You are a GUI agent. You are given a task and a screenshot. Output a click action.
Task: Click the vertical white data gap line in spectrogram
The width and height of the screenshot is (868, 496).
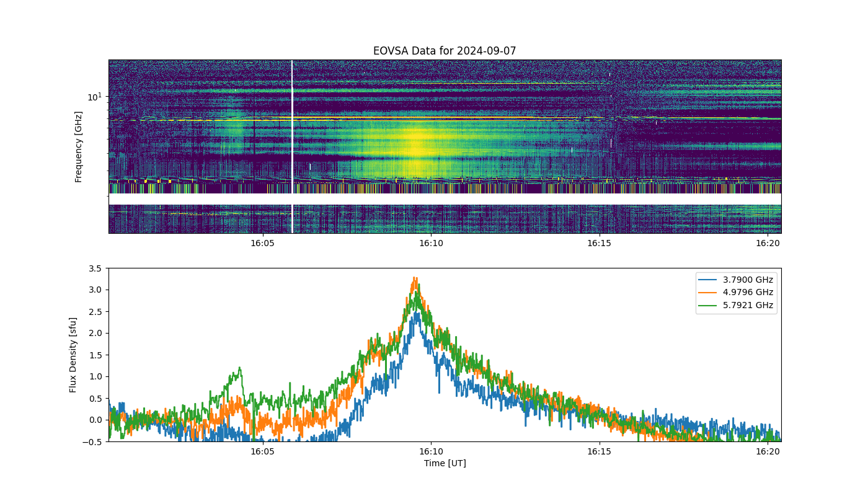(x=292, y=146)
